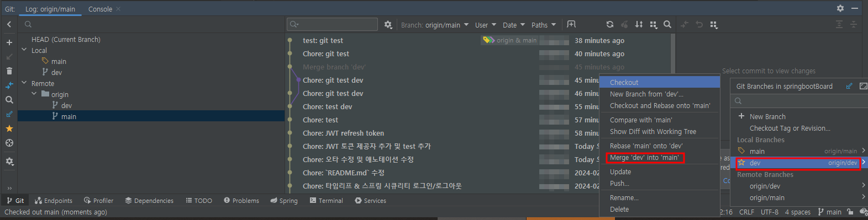This screenshot has height=220, width=868.
Task: Expand submenu arrow for origin/main in popup
Action: click(x=863, y=197)
